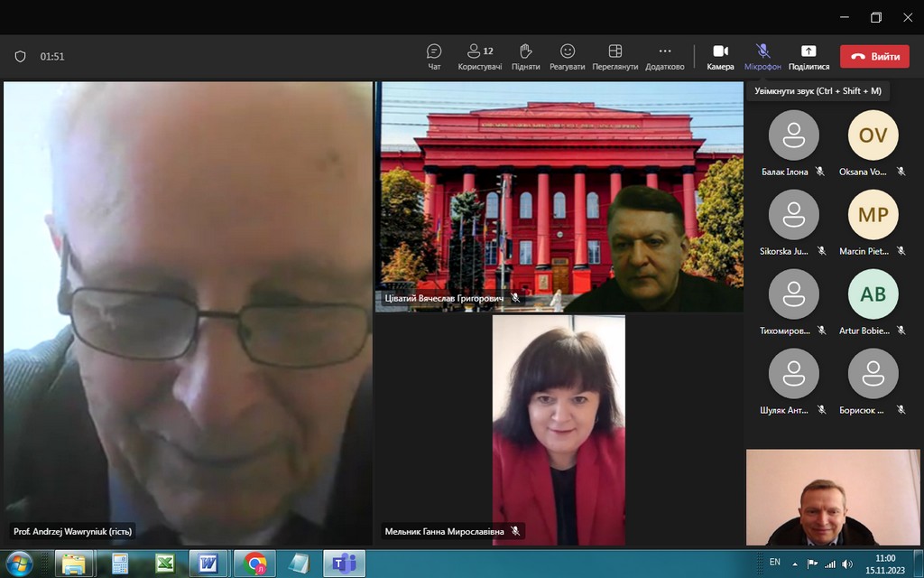Share screen with Поділитися icon
This screenshot has height=578, width=924.
(x=808, y=56)
